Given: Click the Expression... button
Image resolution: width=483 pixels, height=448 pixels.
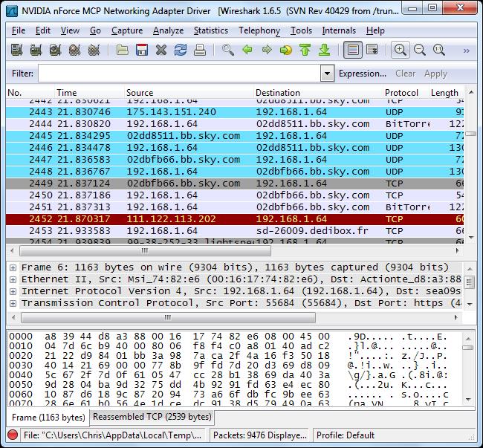Looking at the screenshot, I should pos(363,74).
